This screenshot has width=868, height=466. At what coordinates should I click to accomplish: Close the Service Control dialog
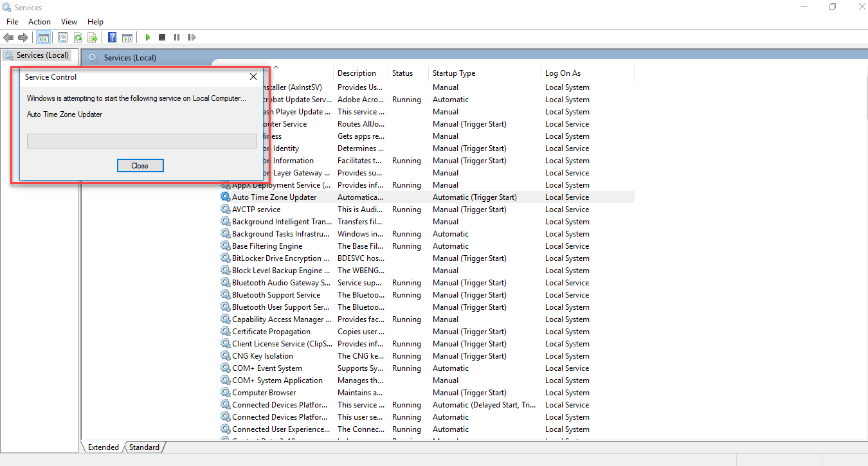[x=140, y=165]
